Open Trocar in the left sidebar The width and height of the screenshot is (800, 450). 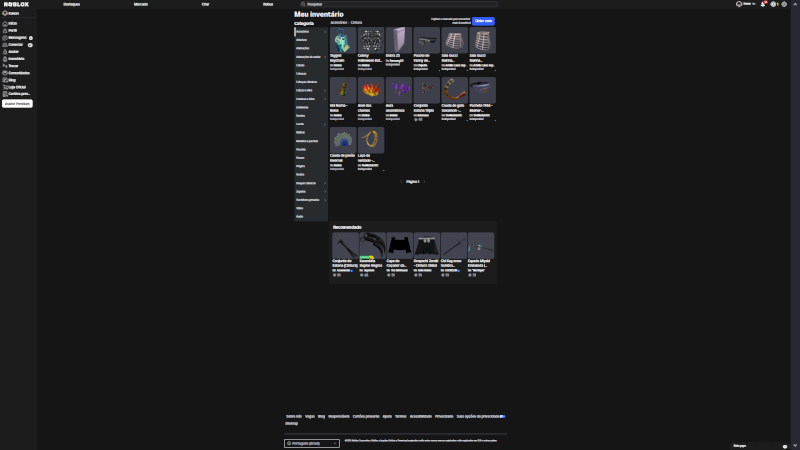click(x=13, y=65)
